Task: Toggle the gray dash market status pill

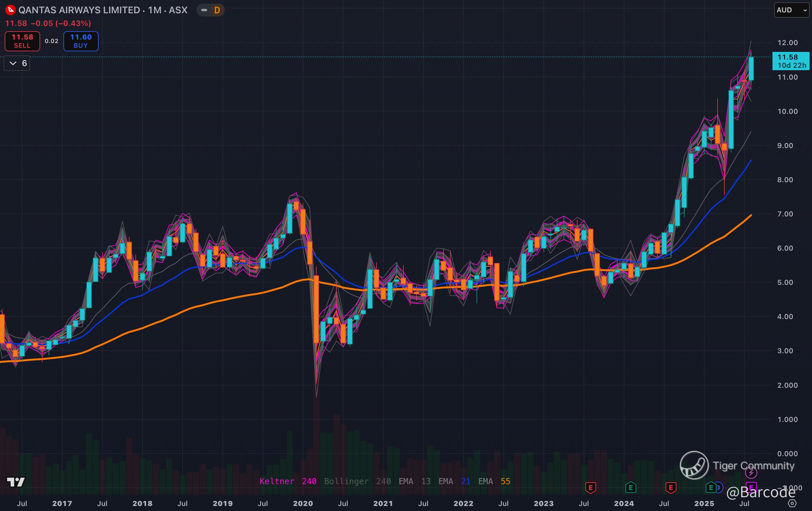Action: click(x=204, y=10)
